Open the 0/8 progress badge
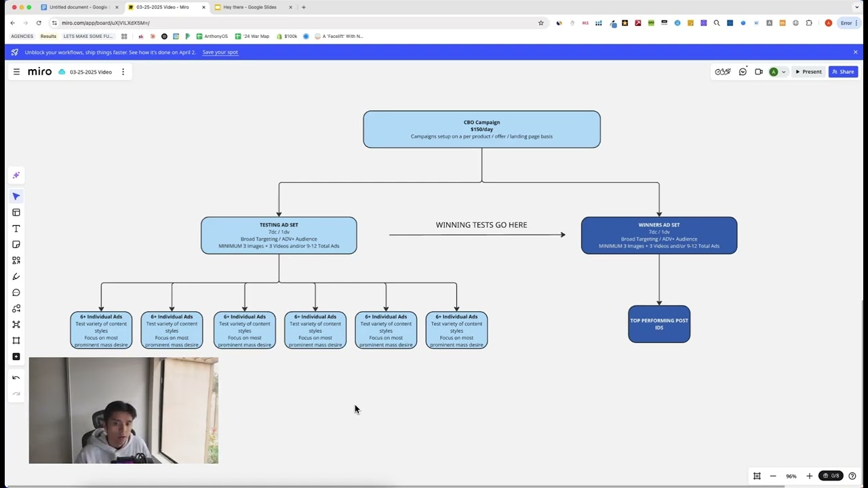This screenshot has height=488, width=868. coord(832,476)
